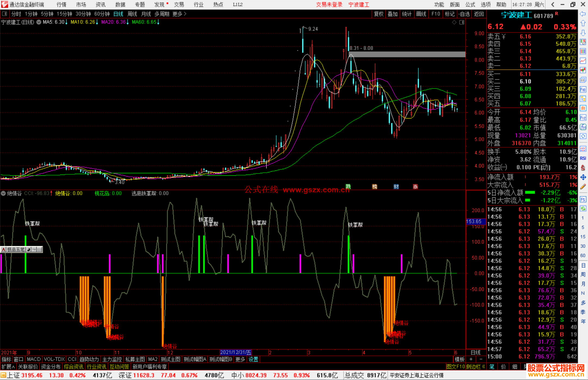Click the 通达信 app logo in title bar
This screenshot has width=588, height=380.
4,4
